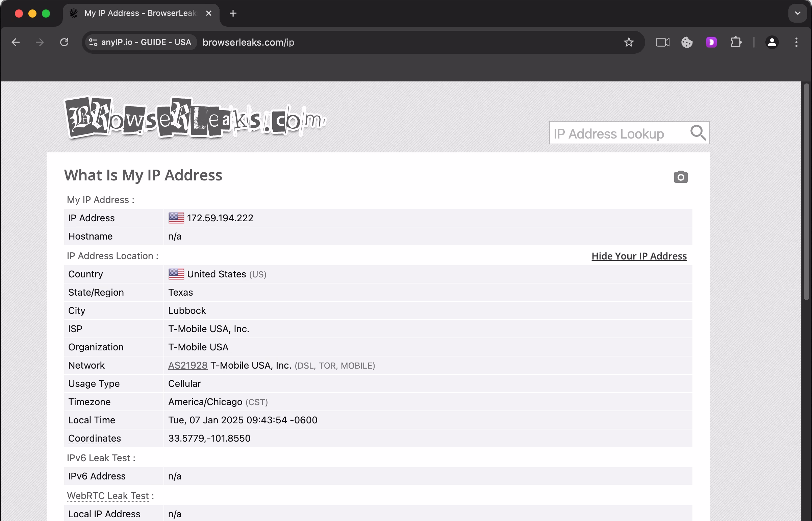This screenshot has height=521, width=812.
Task: Click the purple D extension icon
Action: 711,42
